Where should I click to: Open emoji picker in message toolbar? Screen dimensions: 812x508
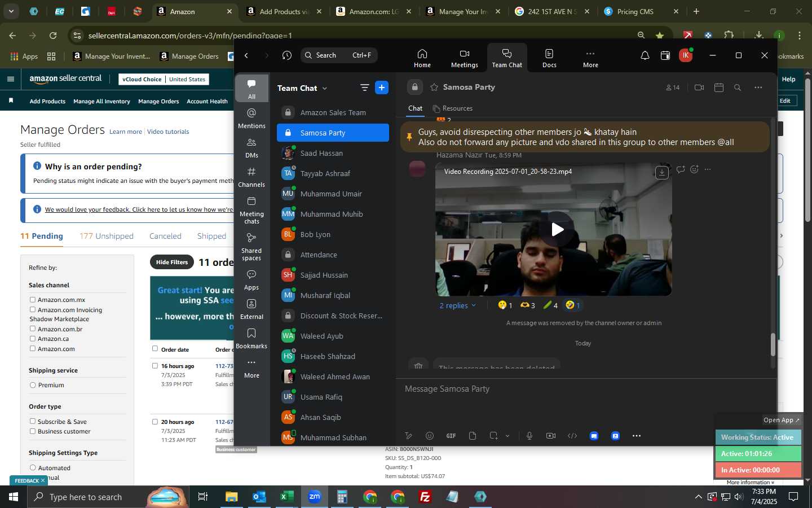pyautogui.click(x=430, y=436)
